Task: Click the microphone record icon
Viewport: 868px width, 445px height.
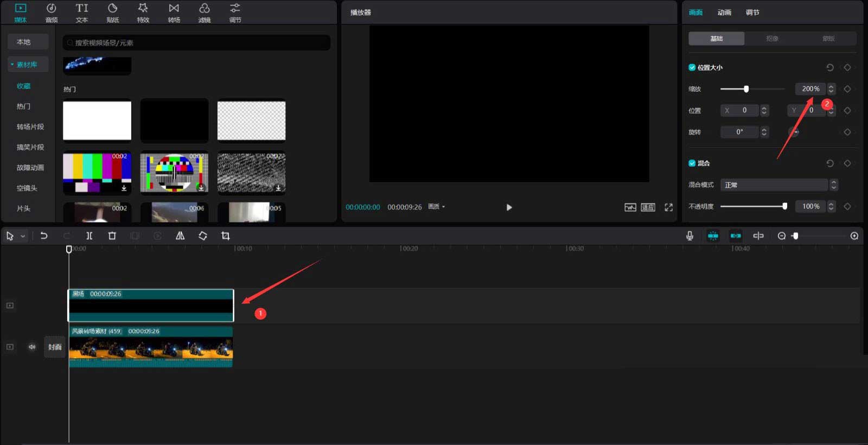Action: (690, 236)
